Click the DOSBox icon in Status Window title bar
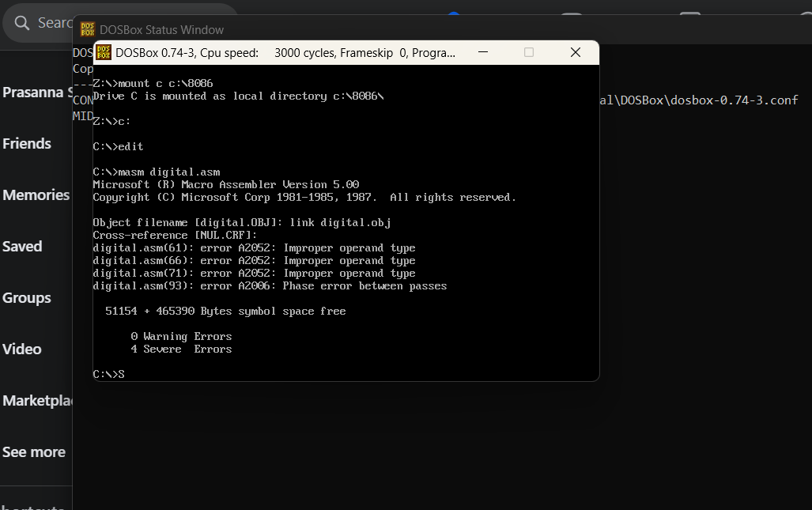 coord(87,29)
